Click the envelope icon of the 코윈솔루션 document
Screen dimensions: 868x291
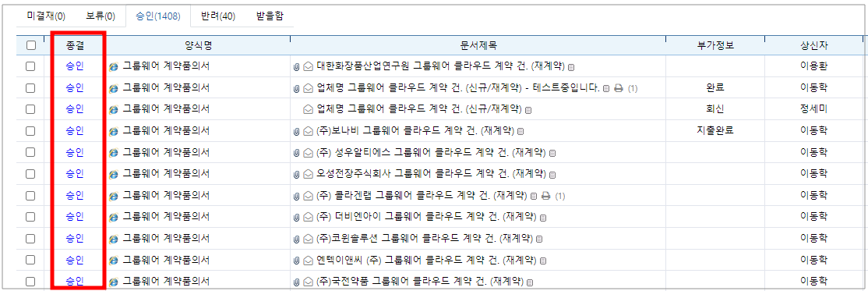[308, 239]
